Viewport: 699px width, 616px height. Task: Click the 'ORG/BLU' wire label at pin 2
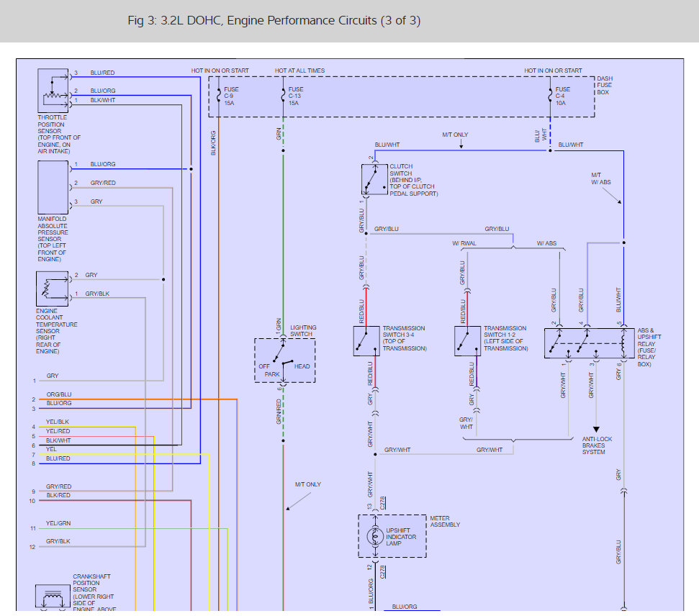pyautogui.click(x=59, y=394)
